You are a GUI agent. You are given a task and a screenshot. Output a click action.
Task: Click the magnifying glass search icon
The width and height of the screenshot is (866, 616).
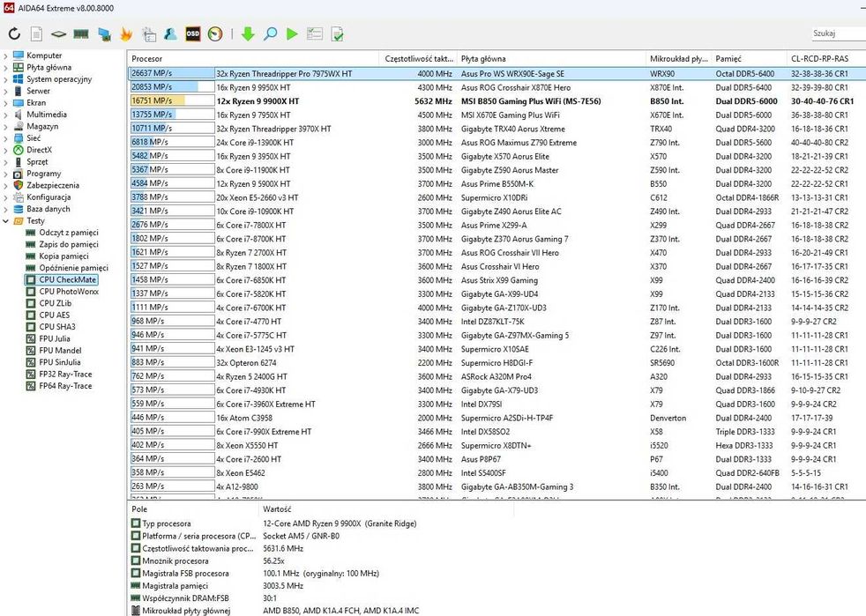[x=270, y=34]
